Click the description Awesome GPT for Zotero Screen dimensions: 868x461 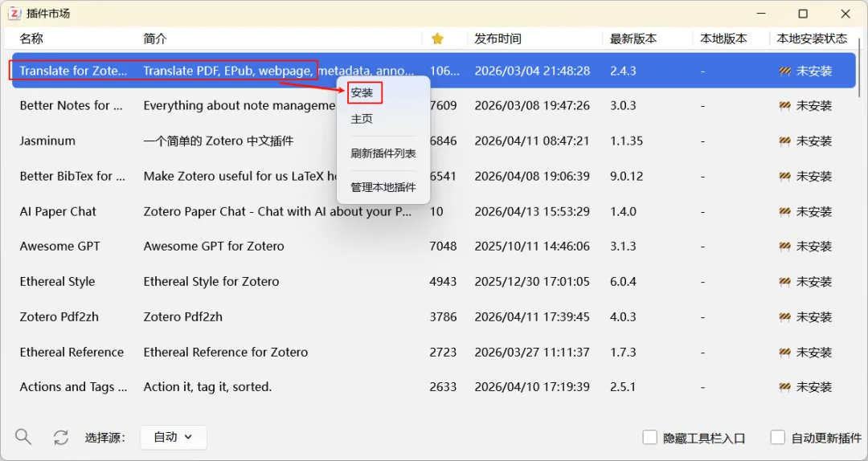[214, 247]
